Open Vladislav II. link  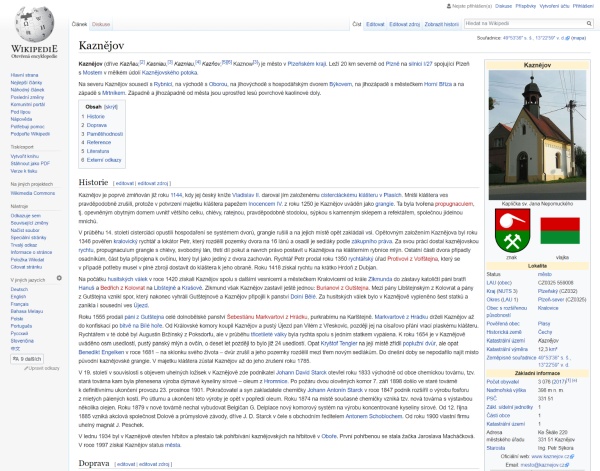click(246, 195)
